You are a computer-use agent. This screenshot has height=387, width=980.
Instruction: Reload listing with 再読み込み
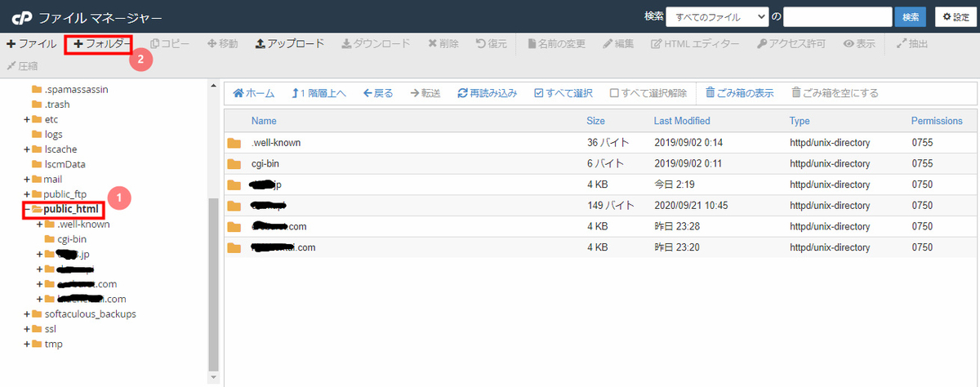point(488,93)
